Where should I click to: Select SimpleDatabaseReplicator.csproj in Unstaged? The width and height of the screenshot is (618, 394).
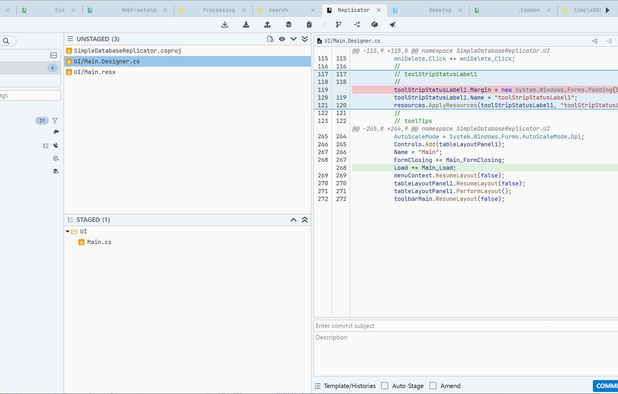tap(188, 50)
